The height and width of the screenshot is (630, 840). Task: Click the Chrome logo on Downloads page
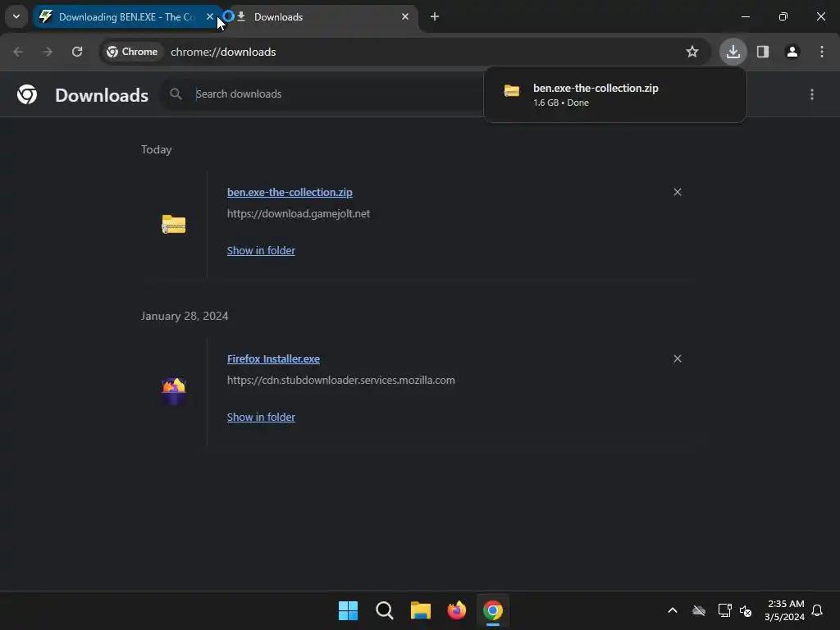(x=27, y=94)
